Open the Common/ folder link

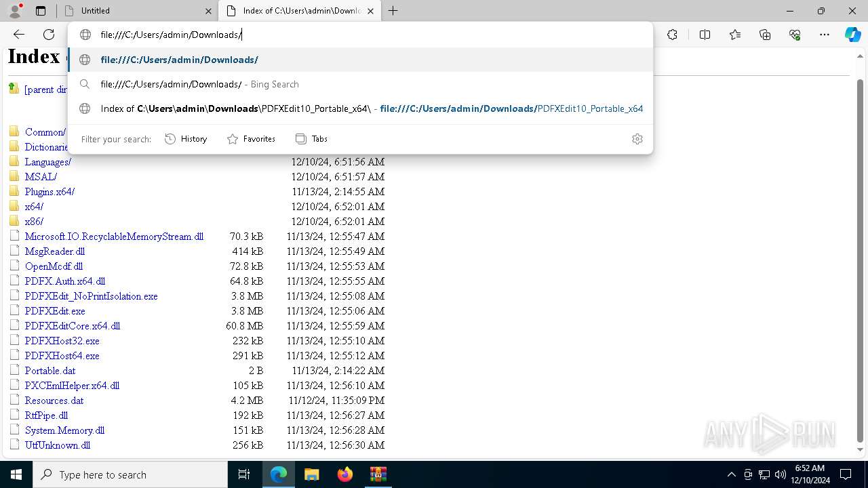point(45,132)
